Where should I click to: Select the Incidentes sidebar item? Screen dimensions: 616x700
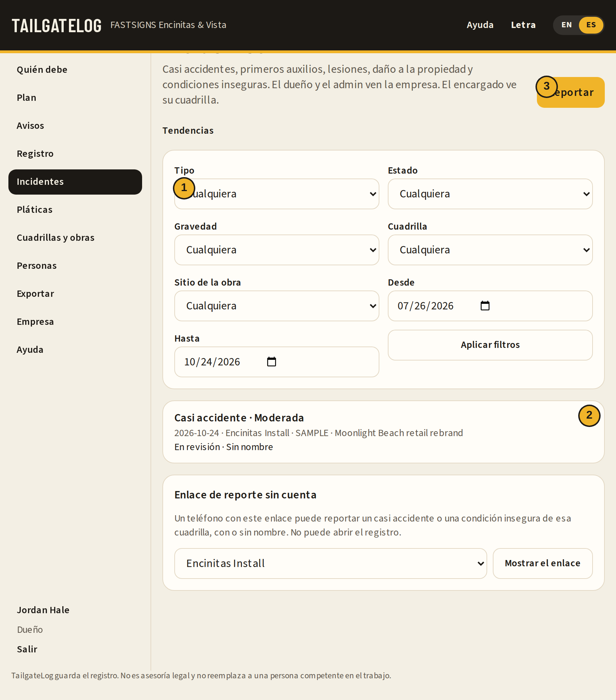[75, 182]
